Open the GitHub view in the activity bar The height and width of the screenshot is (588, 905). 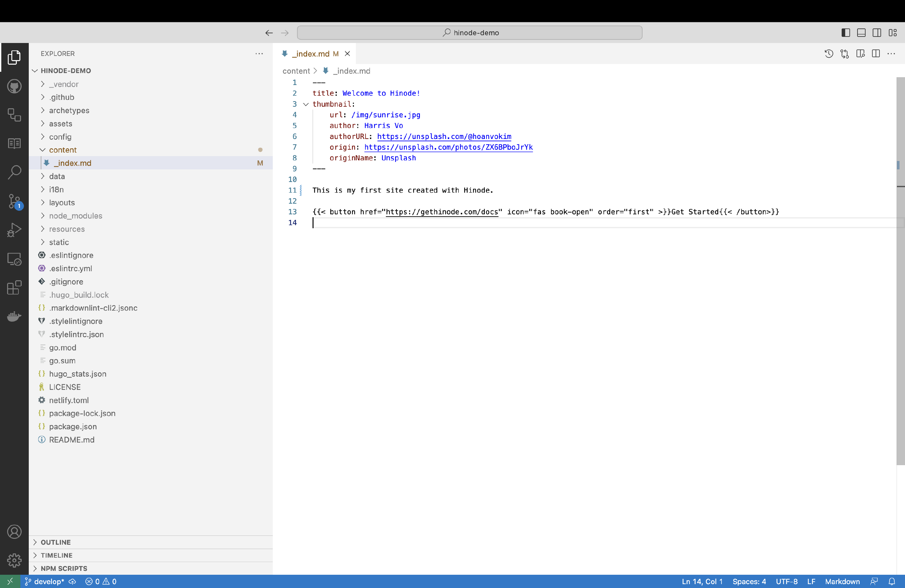click(x=15, y=86)
